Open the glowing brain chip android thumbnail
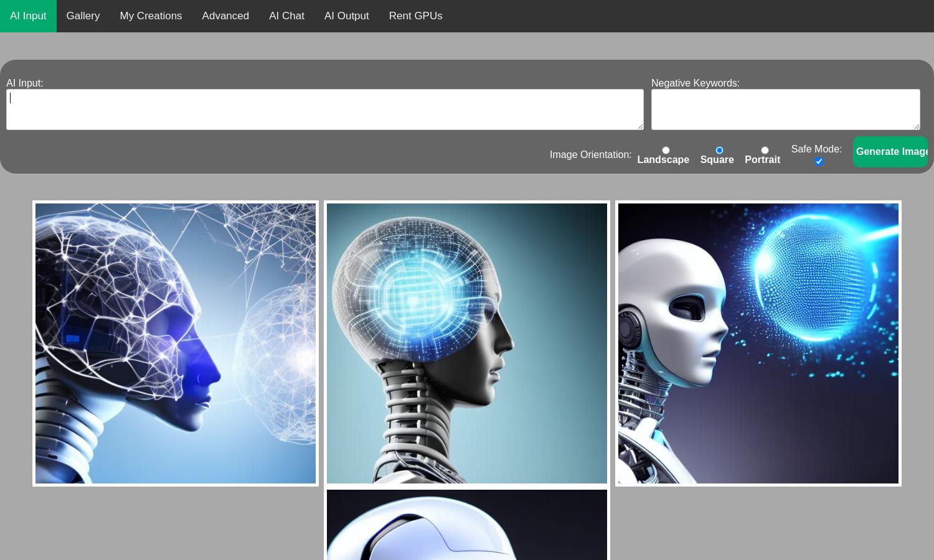The width and height of the screenshot is (934, 560). 467,343
